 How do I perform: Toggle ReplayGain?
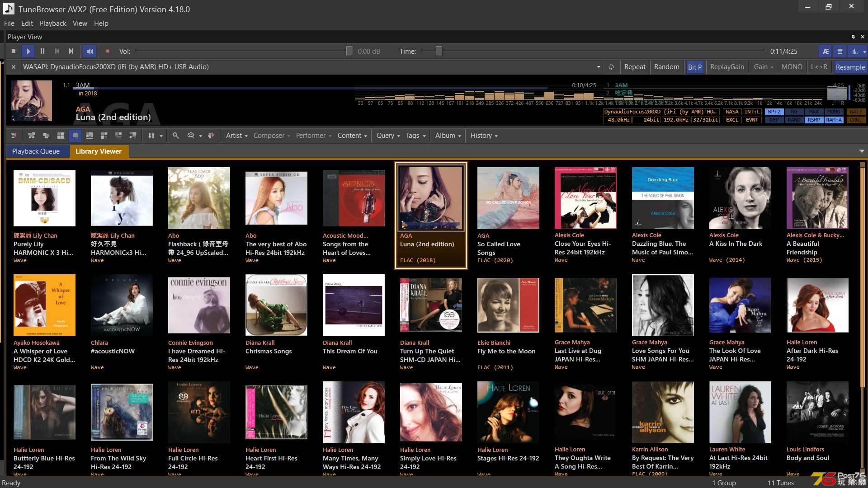(726, 67)
